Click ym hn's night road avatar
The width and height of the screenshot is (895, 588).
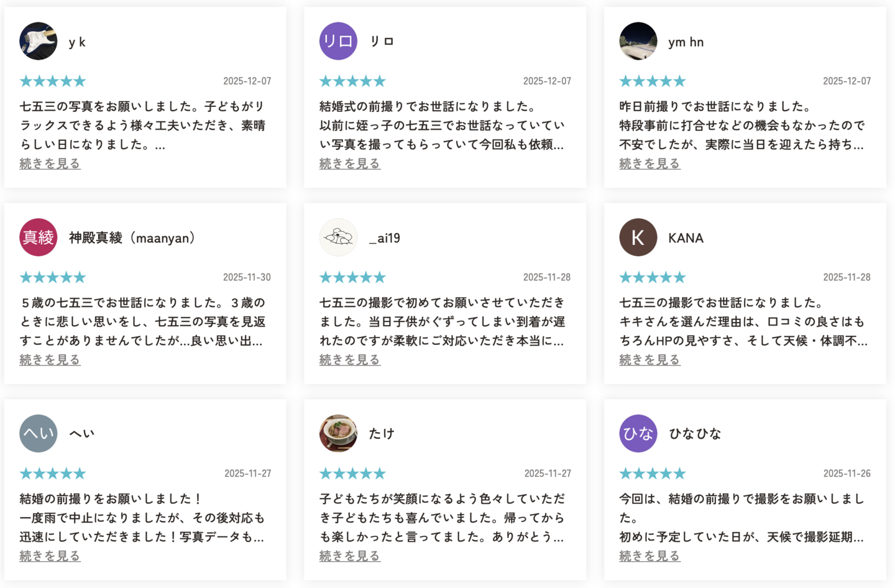click(x=638, y=41)
